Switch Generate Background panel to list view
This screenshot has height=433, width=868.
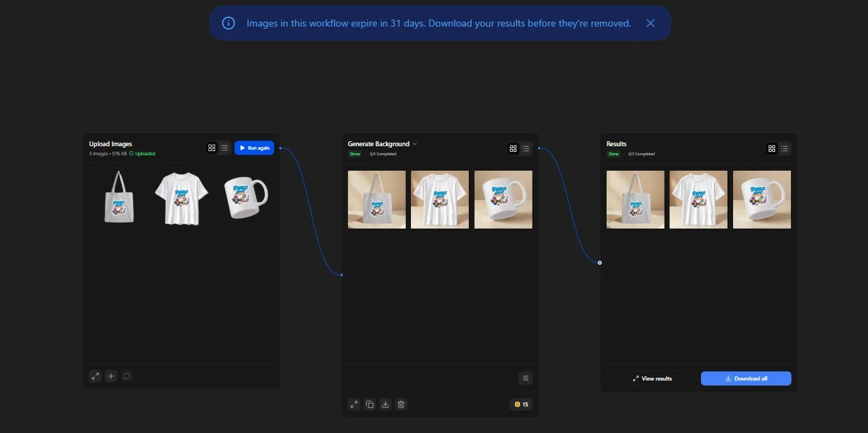(x=526, y=148)
